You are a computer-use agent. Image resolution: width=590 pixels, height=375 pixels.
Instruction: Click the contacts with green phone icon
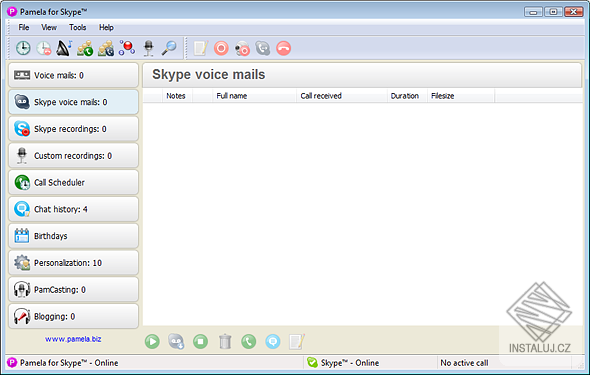(85, 48)
